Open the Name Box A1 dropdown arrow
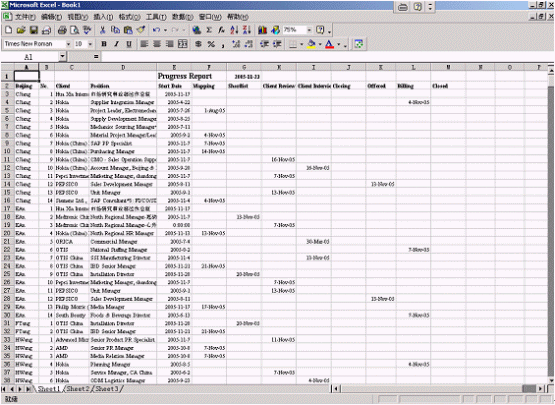This screenshot has width=555, height=405. click(63, 56)
